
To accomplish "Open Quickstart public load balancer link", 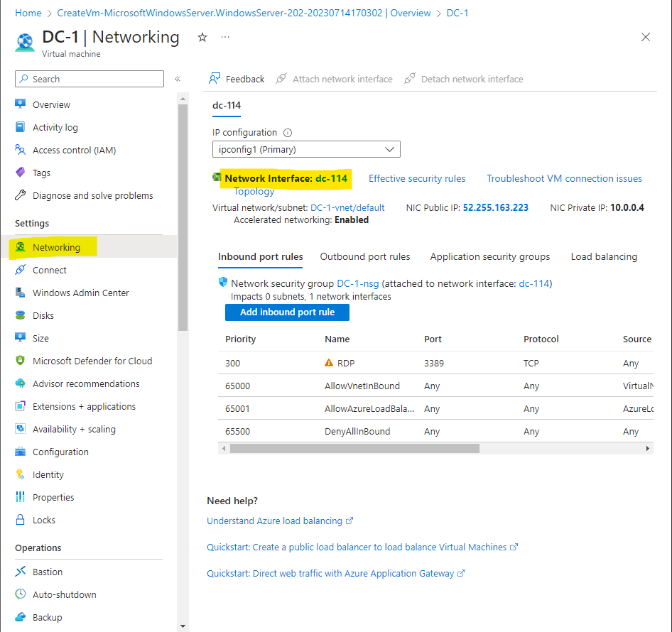I will 362,547.
